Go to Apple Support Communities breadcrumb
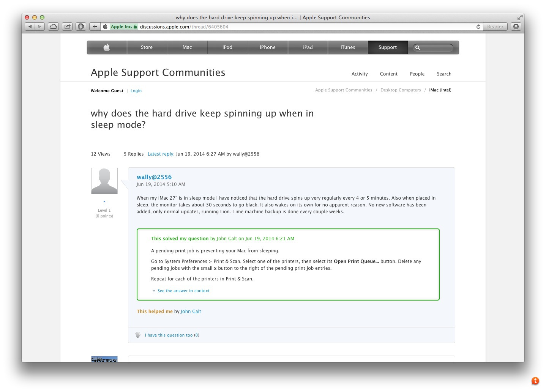The width and height of the screenshot is (546, 392). pos(344,90)
